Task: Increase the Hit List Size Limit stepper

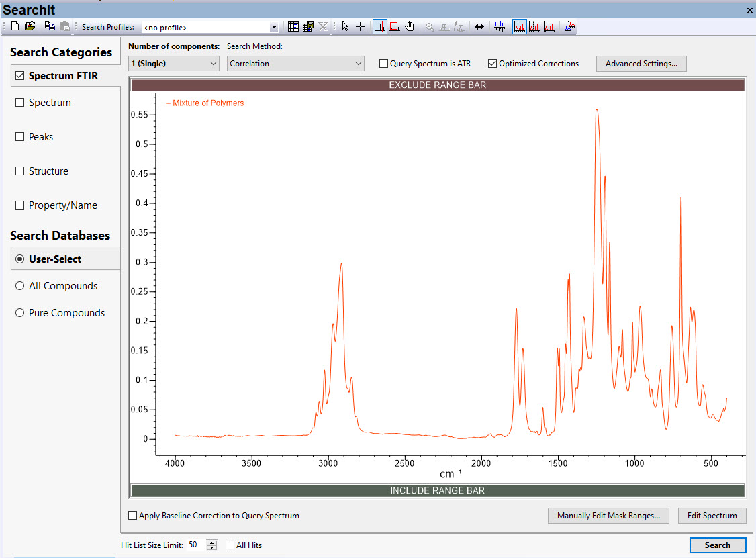Action: pos(212,542)
